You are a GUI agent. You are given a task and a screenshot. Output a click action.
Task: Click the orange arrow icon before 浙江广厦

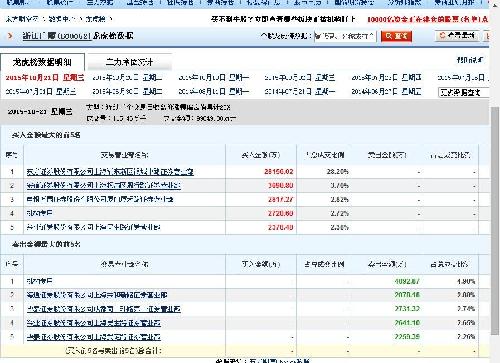tap(10, 35)
